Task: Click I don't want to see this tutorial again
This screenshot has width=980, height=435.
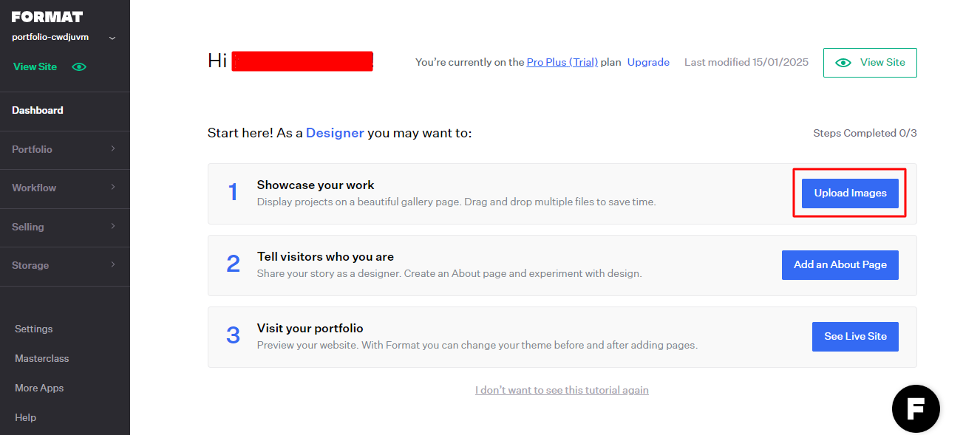Action: pyautogui.click(x=562, y=390)
